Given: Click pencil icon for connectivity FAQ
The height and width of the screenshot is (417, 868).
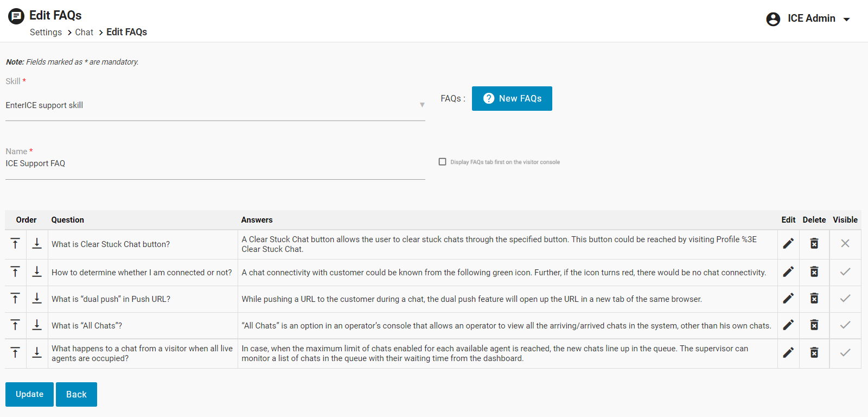Looking at the screenshot, I should click(x=788, y=272).
